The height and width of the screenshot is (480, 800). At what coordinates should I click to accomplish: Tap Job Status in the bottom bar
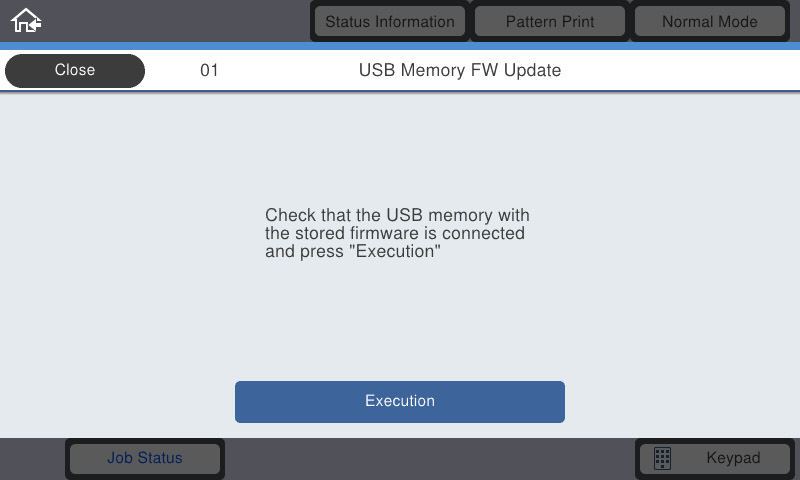pyautogui.click(x=145, y=458)
